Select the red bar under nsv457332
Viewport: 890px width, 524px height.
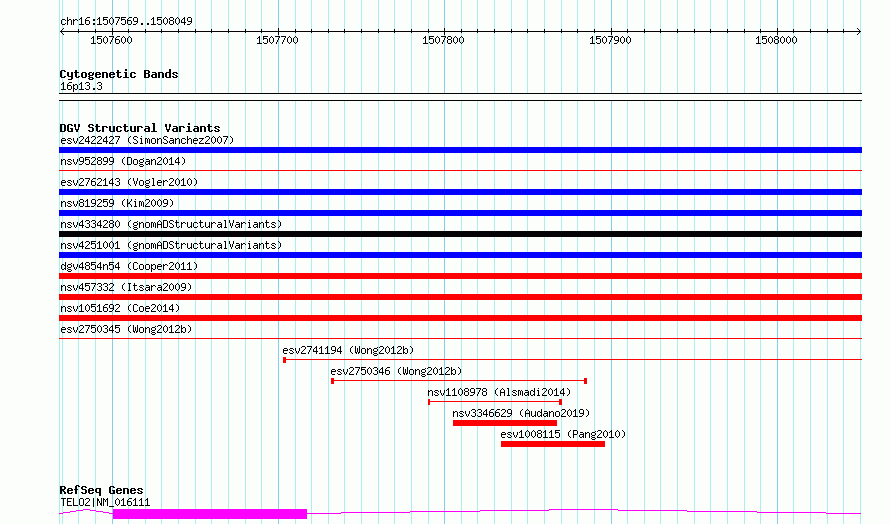460,297
